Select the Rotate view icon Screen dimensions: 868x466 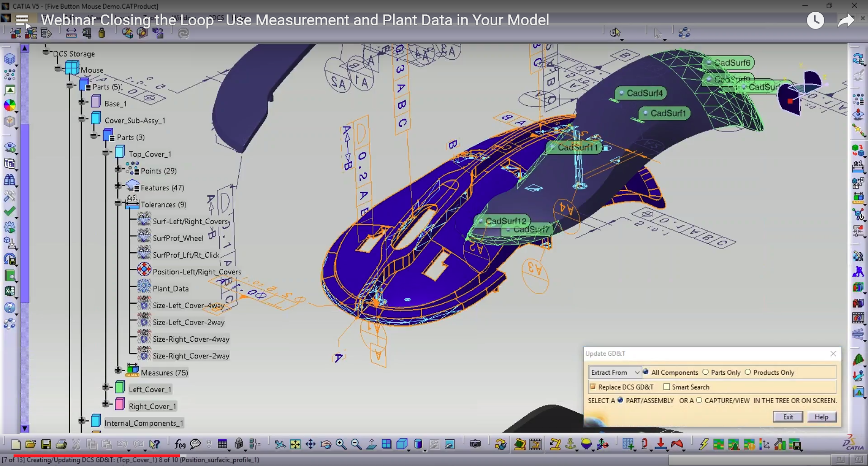click(326, 444)
